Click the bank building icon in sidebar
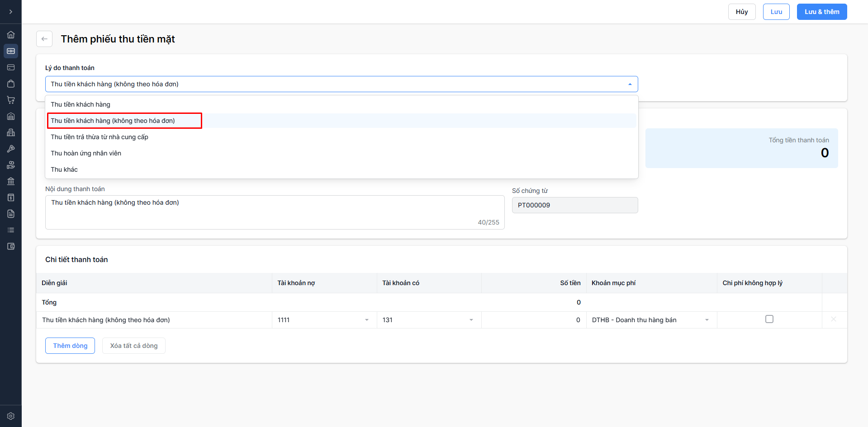This screenshot has height=427, width=868. point(11,181)
